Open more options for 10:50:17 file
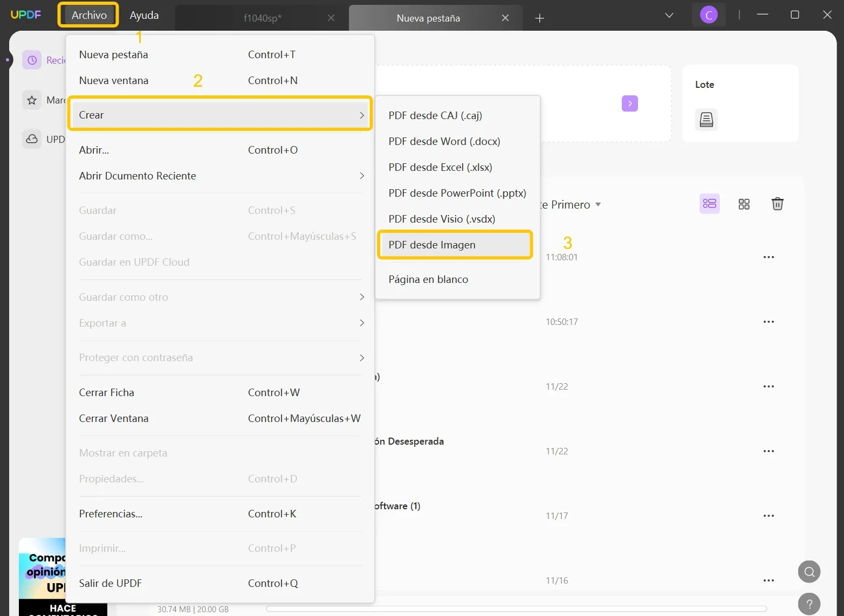 [x=768, y=322]
